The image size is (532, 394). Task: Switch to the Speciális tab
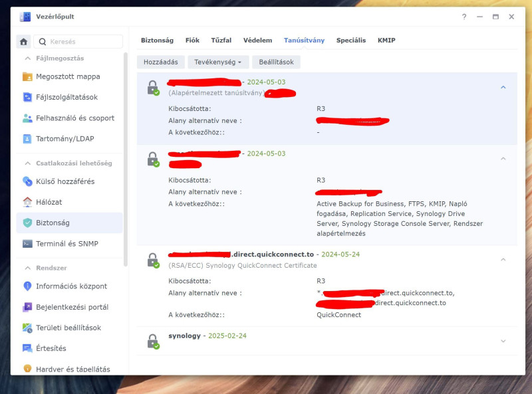point(351,41)
